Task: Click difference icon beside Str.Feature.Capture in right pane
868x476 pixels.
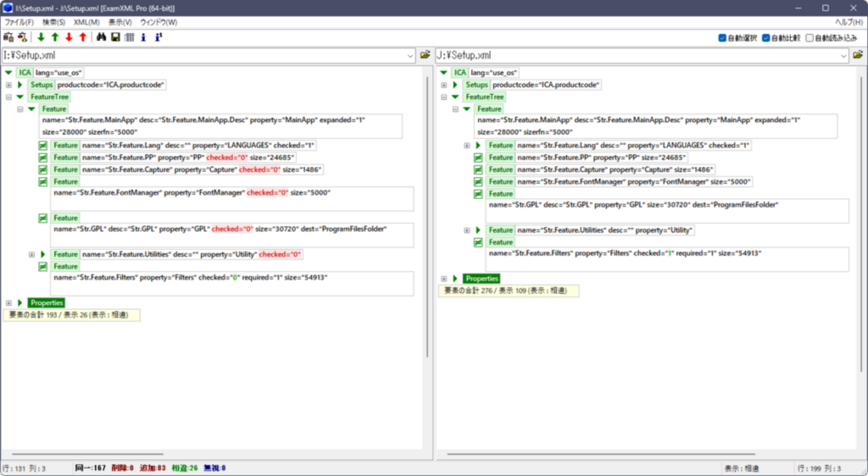Action: [x=478, y=169]
